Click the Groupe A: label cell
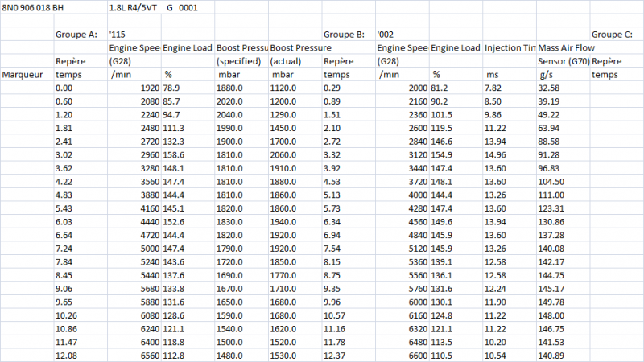 tap(76, 35)
